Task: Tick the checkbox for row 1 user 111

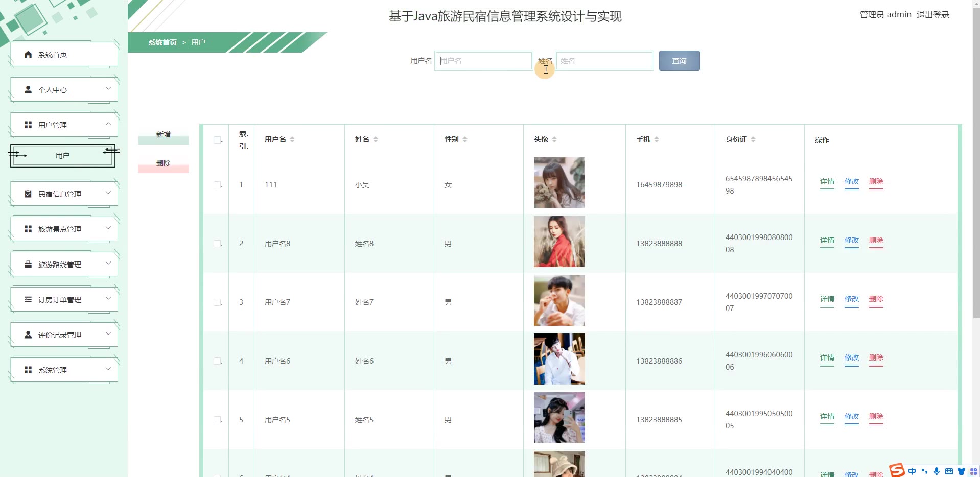Action: (x=217, y=185)
